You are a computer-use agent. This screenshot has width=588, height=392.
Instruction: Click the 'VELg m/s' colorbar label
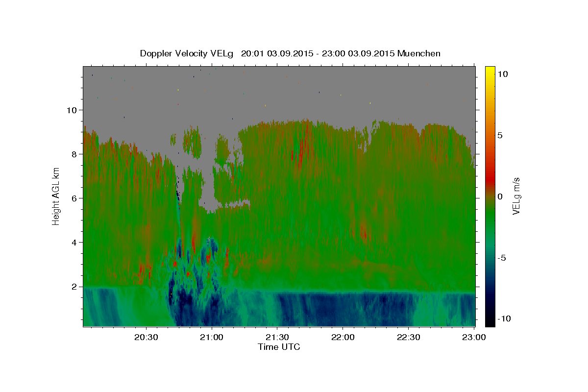pyautogui.click(x=516, y=196)
